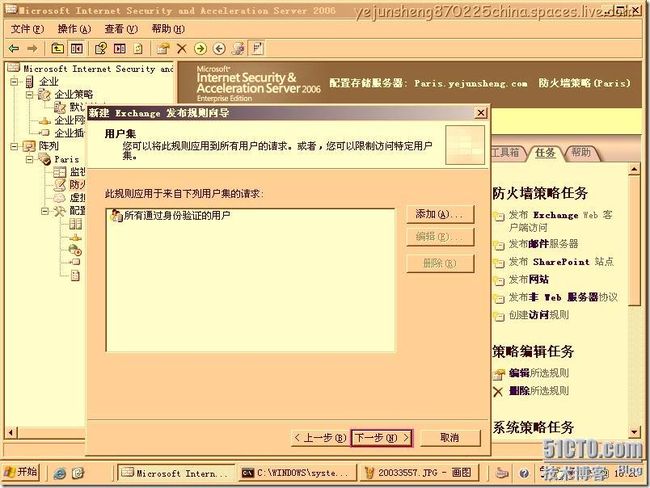Click the servers book icon under 配置
The width and height of the screenshot is (650, 488).
pos(75,224)
